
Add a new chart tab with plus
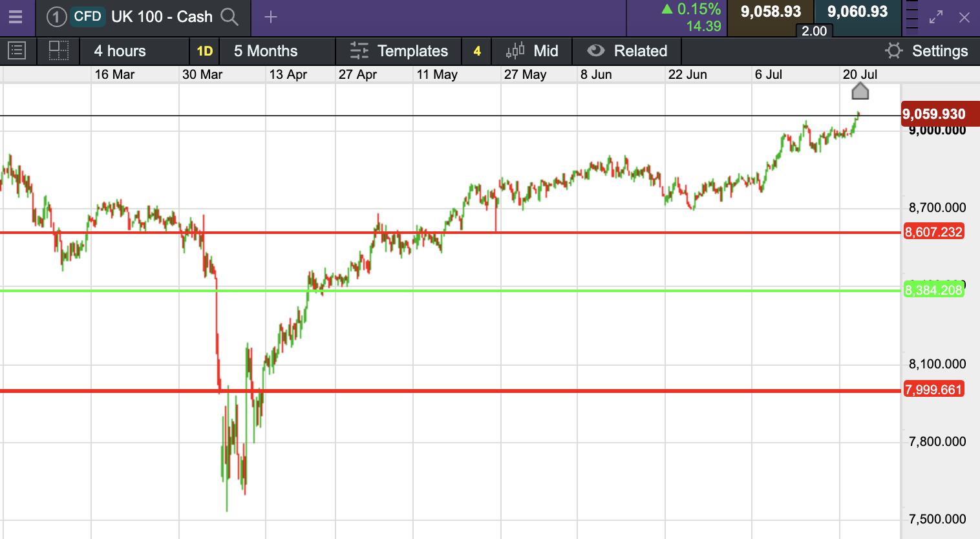point(271,17)
